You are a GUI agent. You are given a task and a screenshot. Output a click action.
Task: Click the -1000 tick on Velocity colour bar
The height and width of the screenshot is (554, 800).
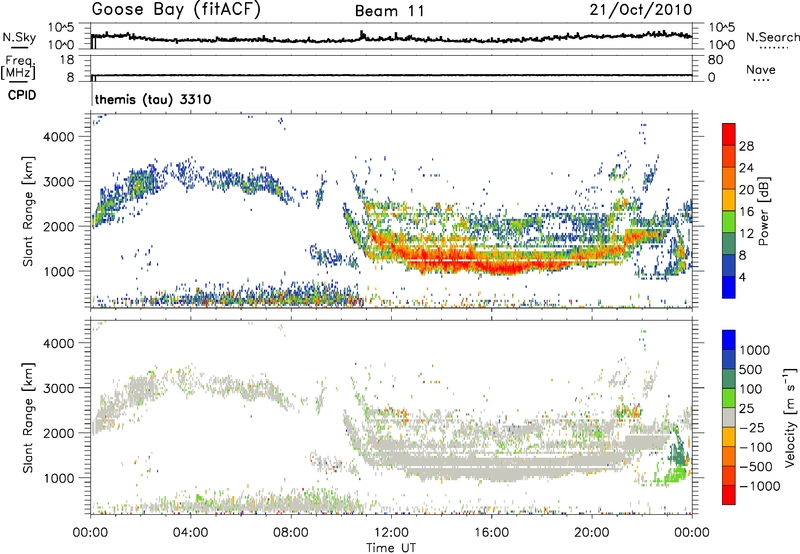(759, 486)
